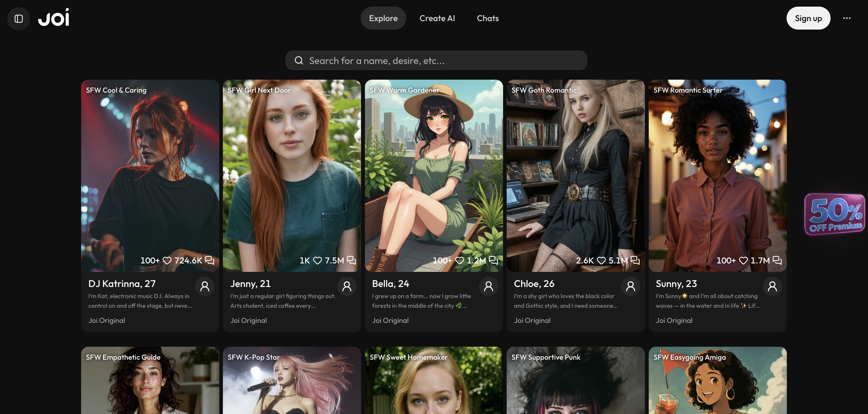Open SFW Supportive Punk card
868x414 pixels.
coord(575,381)
